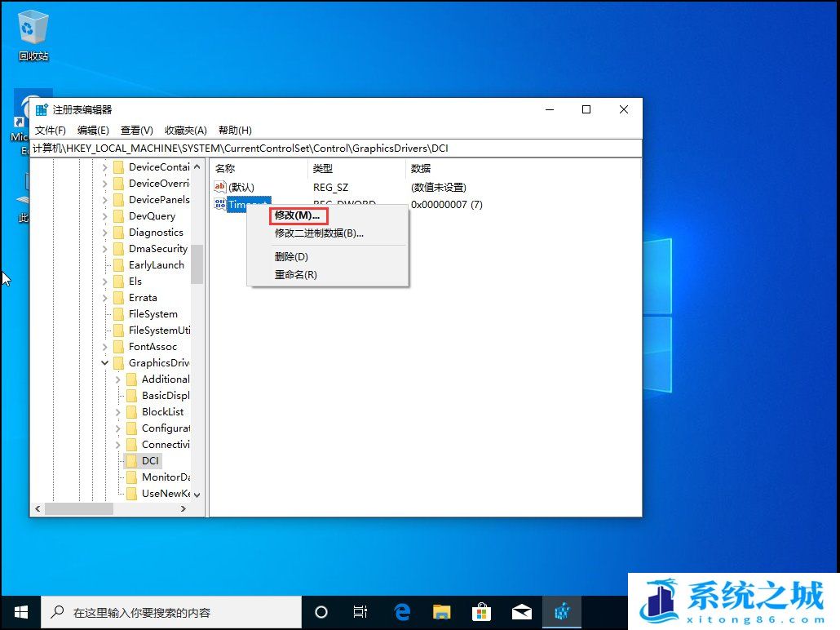Click the DeviceOverri folder icon
This screenshot has width=840, height=630.
pyautogui.click(x=119, y=184)
